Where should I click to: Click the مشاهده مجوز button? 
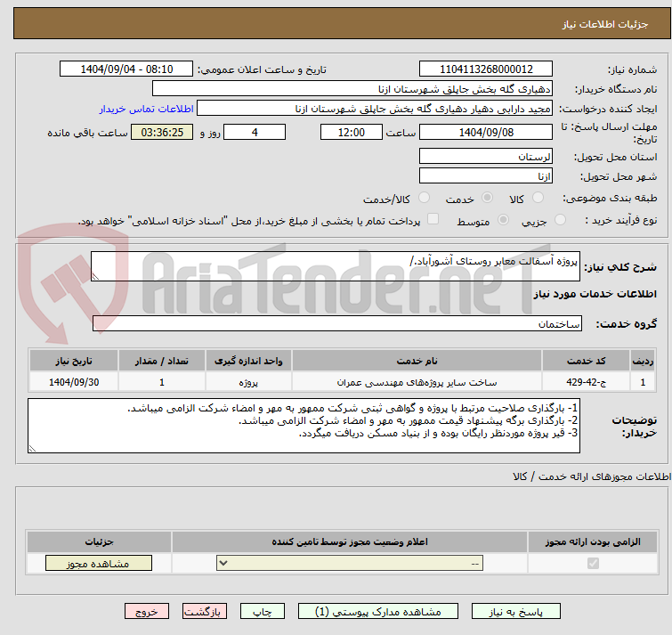(x=99, y=564)
